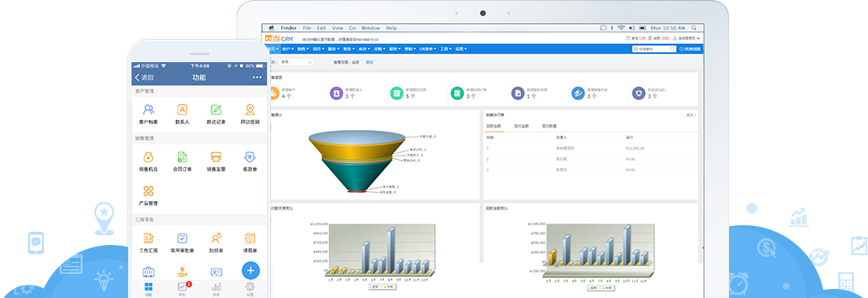Open the 审批 approvals notification in header
This screenshot has width=868, height=298.
click(x=636, y=38)
